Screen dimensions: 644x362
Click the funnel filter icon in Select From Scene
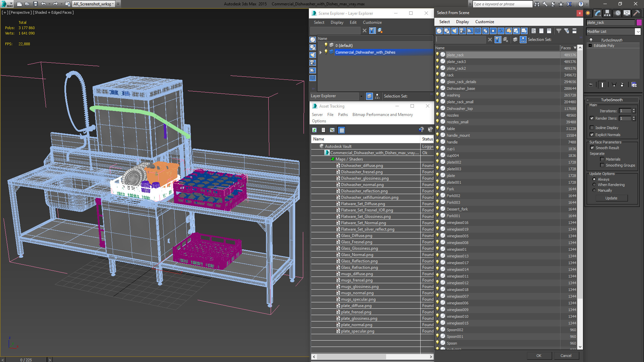coord(559,31)
